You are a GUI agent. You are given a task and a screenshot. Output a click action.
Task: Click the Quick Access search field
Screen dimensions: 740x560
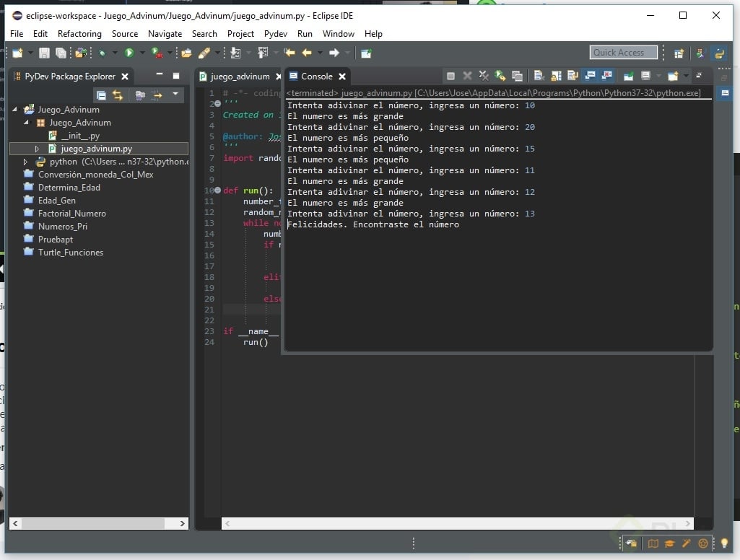(623, 53)
